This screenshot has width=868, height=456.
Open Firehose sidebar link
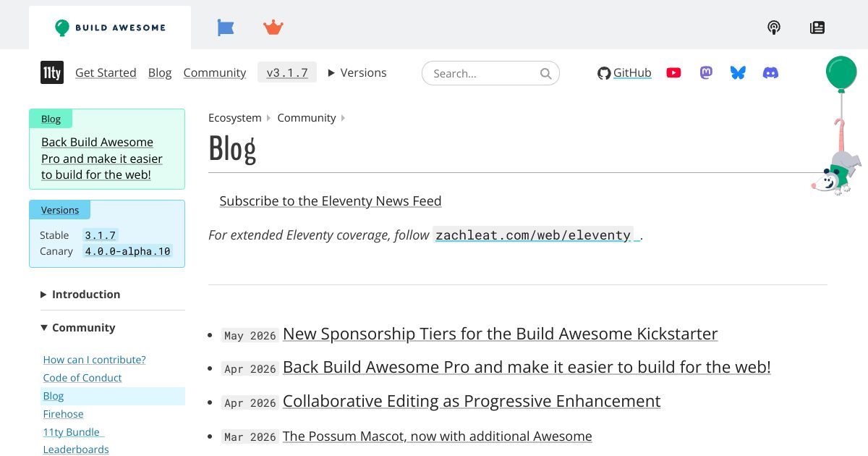pyautogui.click(x=64, y=414)
